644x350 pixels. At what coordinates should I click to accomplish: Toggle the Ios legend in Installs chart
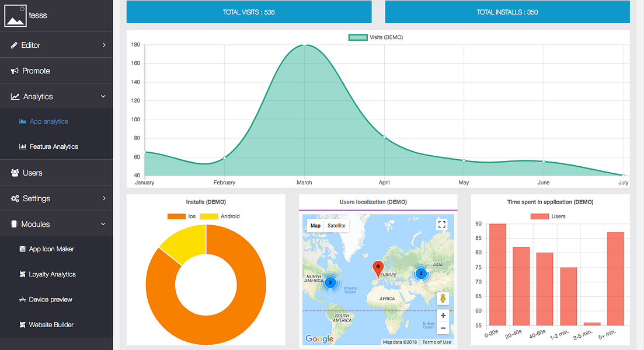pyautogui.click(x=182, y=216)
